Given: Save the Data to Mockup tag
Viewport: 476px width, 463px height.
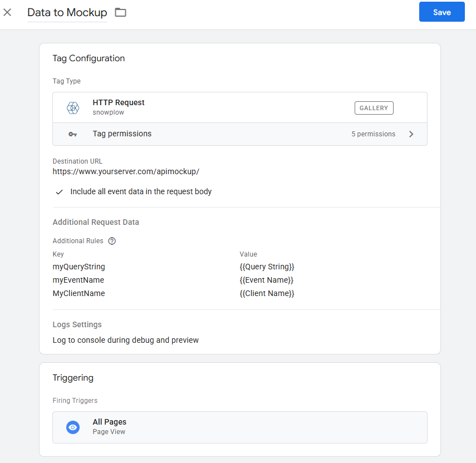Looking at the screenshot, I should 441,12.
